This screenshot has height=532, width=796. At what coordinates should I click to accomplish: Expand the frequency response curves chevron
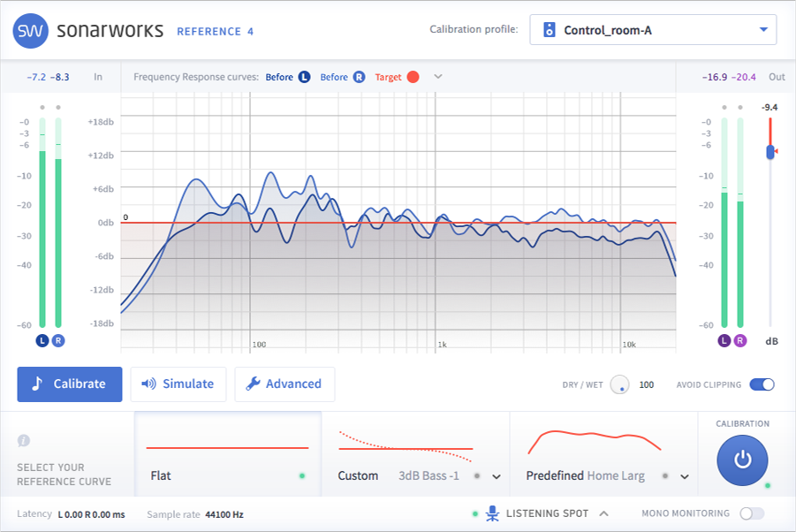(437, 77)
